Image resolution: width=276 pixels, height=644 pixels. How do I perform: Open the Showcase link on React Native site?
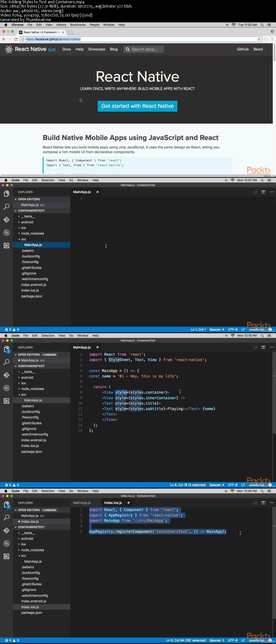(97, 49)
